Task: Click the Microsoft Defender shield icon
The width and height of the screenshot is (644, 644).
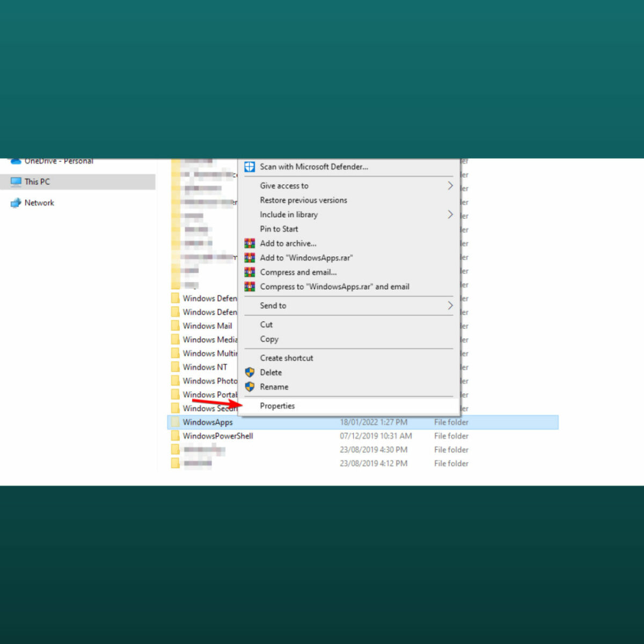Action: pos(250,167)
